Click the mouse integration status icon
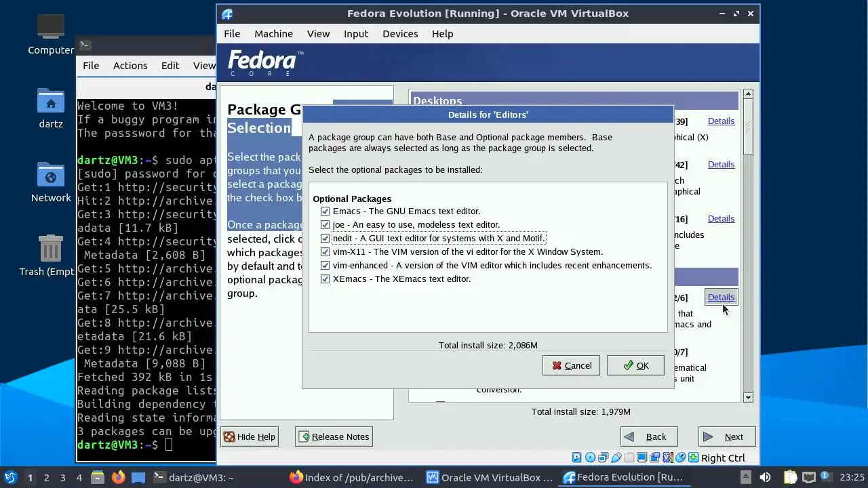Viewport: 868px width, 488px height. click(x=681, y=457)
